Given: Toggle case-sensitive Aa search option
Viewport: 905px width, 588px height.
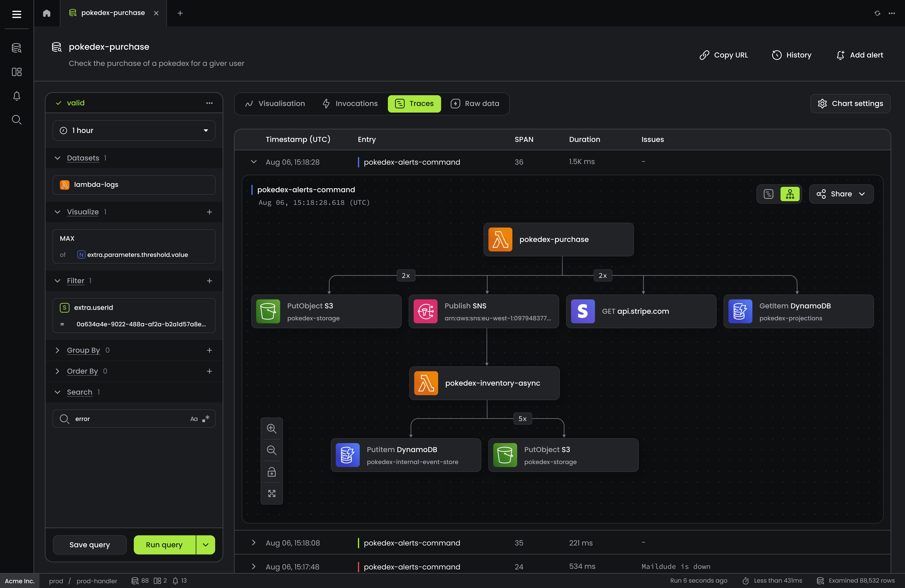Looking at the screenshot, I should [194, 419].
